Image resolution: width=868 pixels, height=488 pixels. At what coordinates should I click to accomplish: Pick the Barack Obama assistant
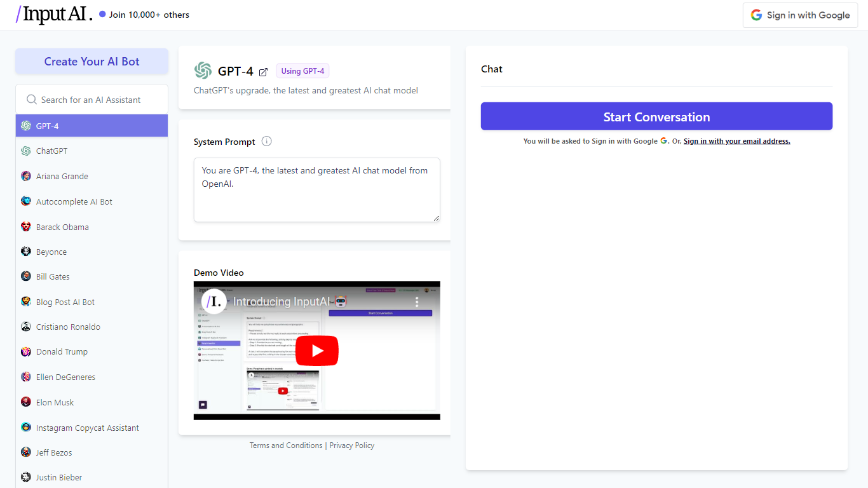pos(92,227)
